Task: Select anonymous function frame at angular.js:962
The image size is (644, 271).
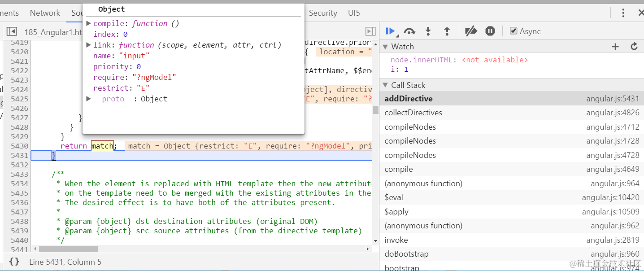Action: click(511, 226)
